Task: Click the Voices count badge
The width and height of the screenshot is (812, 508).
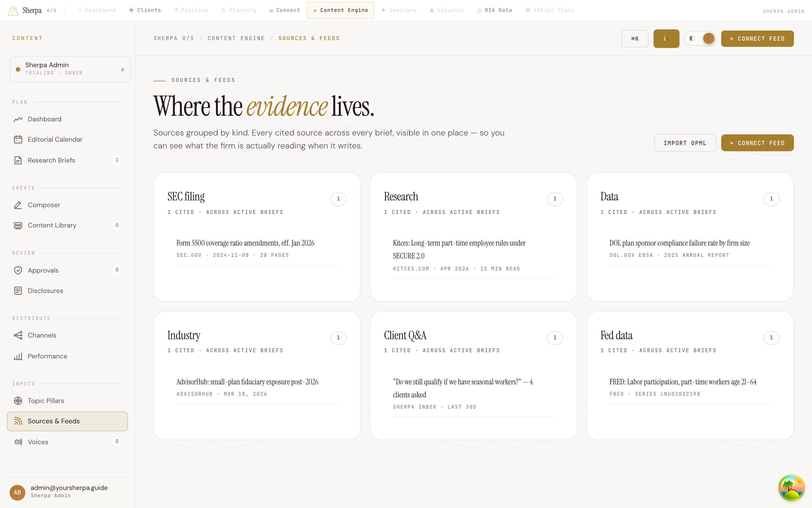Action: (x=117, y=441)
